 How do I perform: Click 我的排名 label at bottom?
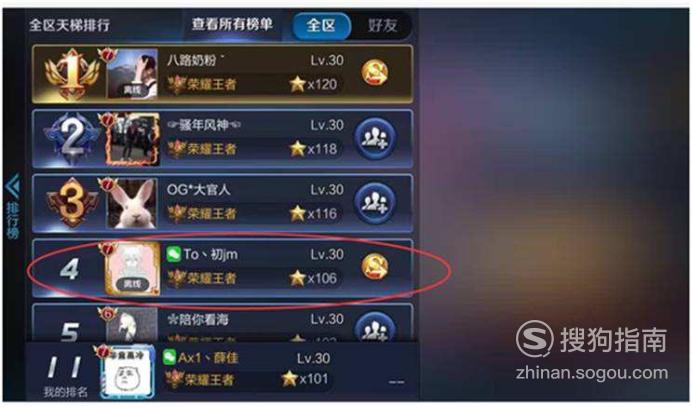65,392
